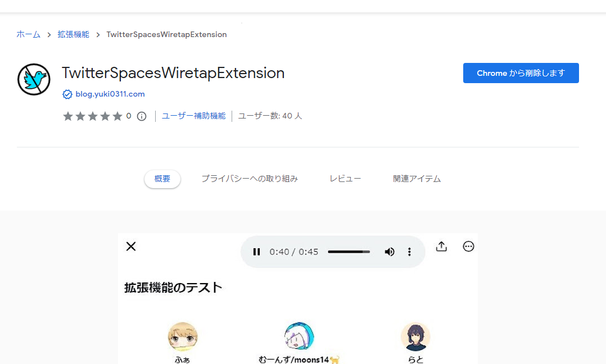Screen dimensions: 606x364
Task: Click the rating count 0
Action: 129,116
